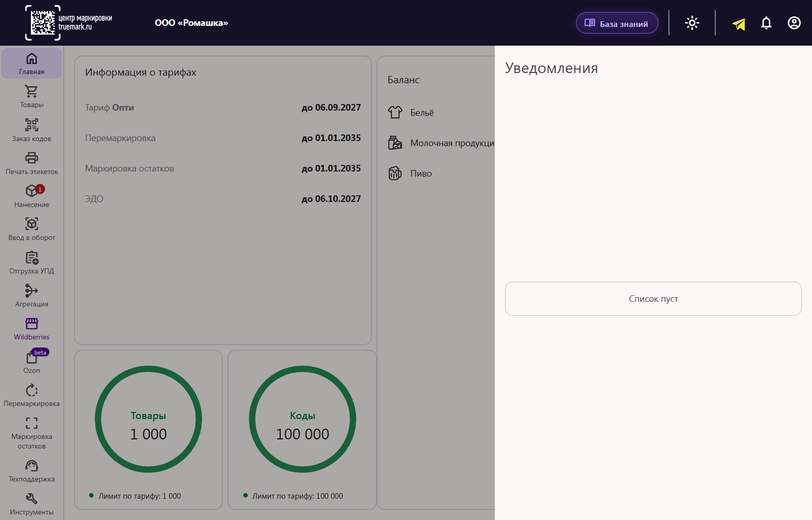Toggle the light theme sun icon

692,23
